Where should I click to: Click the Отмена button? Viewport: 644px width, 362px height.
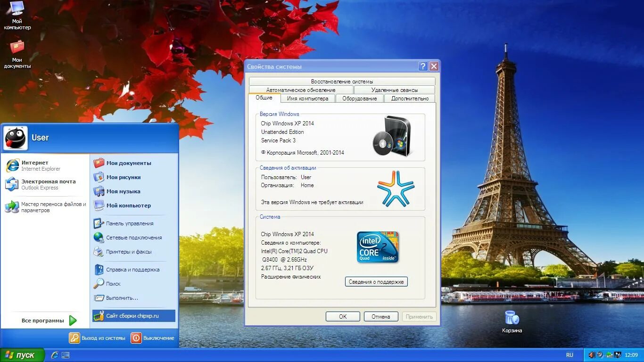pos(381,317)
